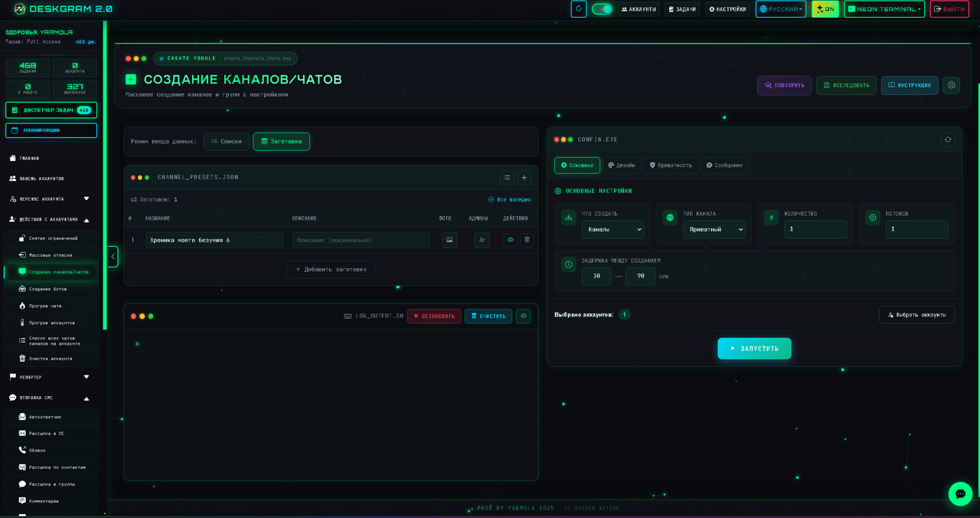Toggle log output visibility eye icon
This screenshot has height=518, width=980.
pyautogui.click(x=523, y=316)
